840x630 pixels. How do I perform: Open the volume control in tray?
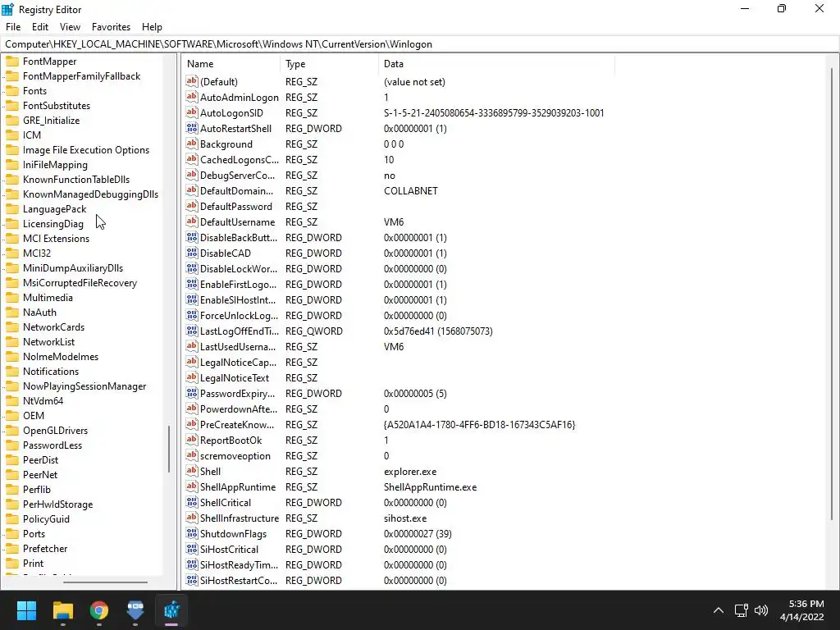tap(760, 610)
